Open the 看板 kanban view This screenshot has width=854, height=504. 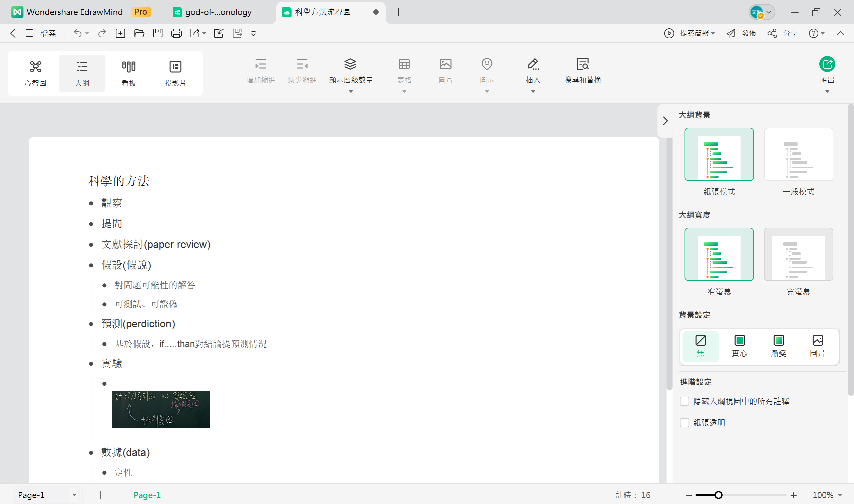pyautogui.click(x=128, y=73)
